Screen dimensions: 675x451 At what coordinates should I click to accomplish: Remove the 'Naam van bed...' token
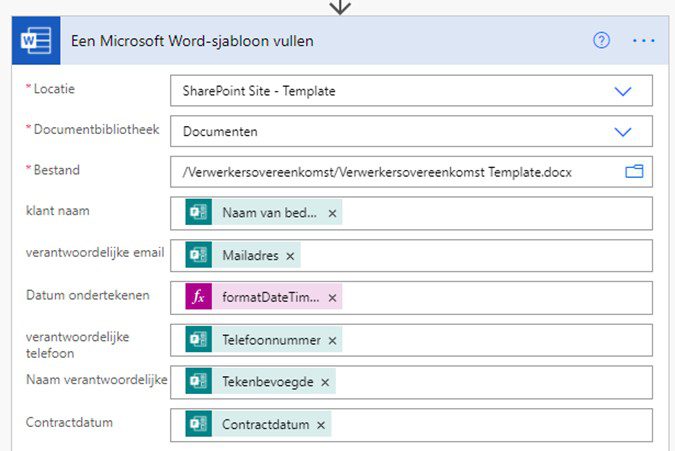click(332, 213)
